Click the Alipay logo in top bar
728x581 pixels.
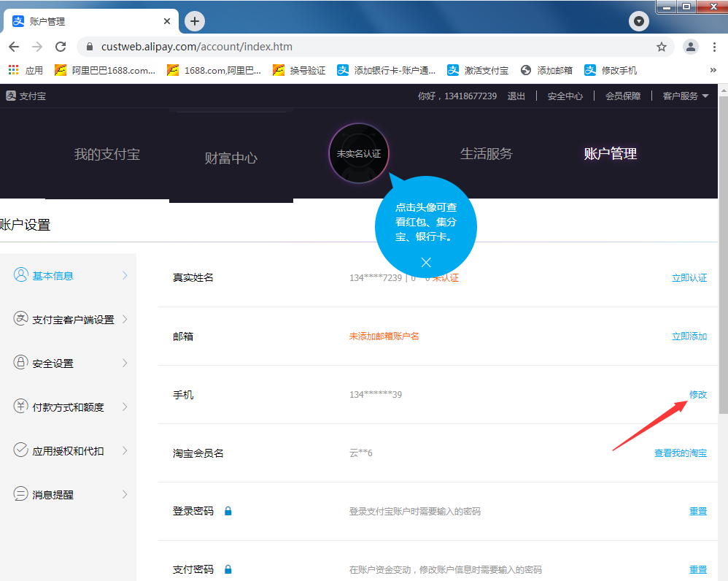(x=26, y=96)
